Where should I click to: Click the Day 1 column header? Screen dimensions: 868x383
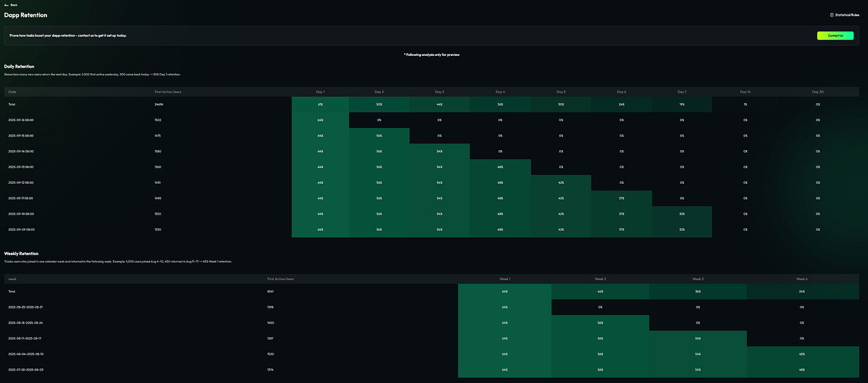pyautogui.click(x=319, y=92)
